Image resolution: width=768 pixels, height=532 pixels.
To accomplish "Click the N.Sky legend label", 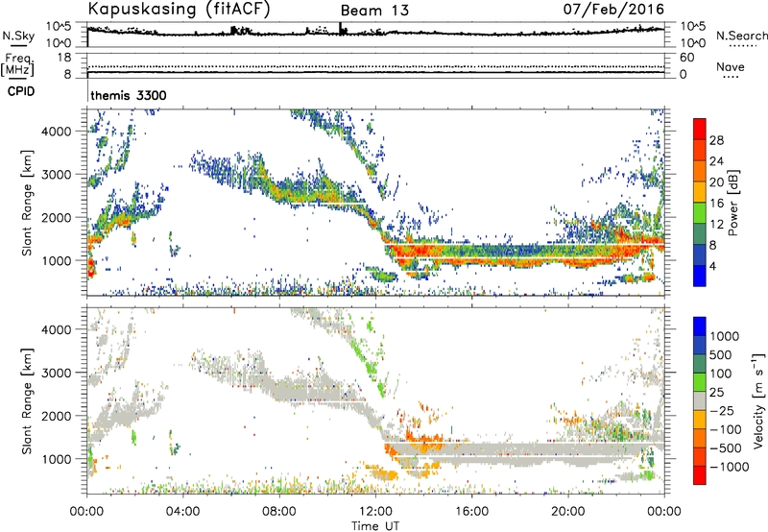I will click(x=18, y=36).
